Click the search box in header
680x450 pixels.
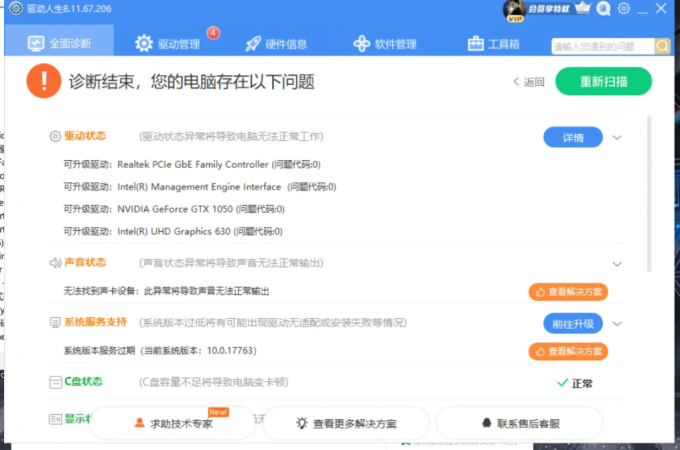click(602, 46)
